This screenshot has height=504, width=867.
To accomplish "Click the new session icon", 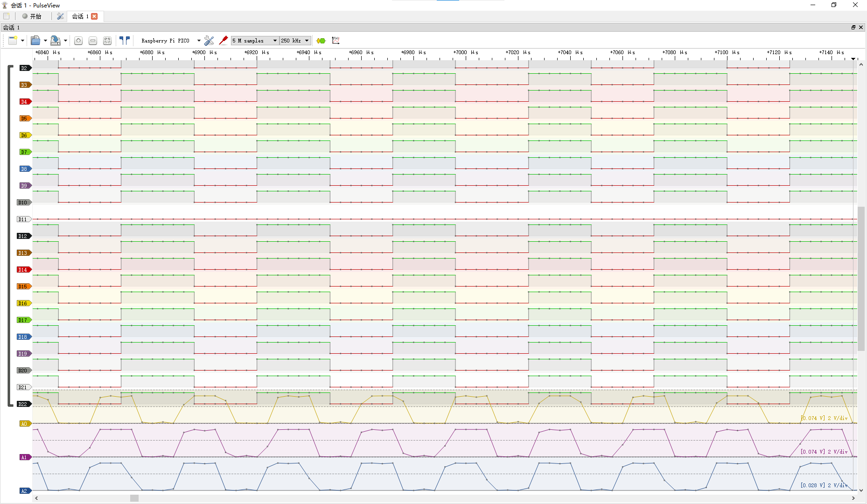I will 13,41.
